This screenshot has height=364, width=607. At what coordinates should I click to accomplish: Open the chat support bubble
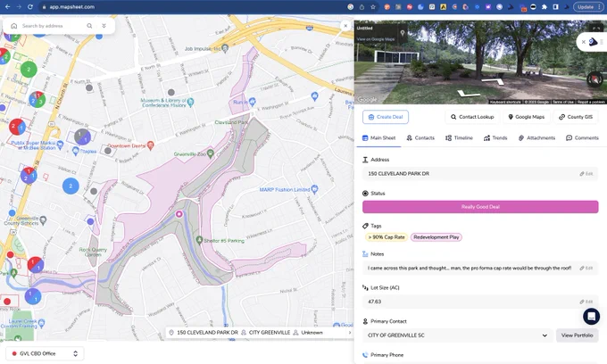click(591, 317)
